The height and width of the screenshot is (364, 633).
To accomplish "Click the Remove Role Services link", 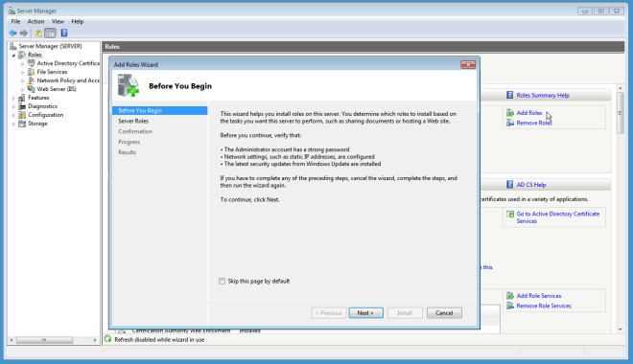I will point(544,306).
